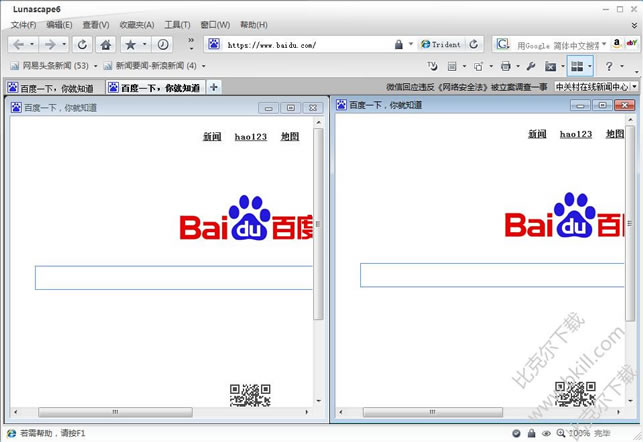The width and height of the screenshot is (643, 442).
Task: Click the hao123 link in the right Baidu pane
Action: coord(576,134)
